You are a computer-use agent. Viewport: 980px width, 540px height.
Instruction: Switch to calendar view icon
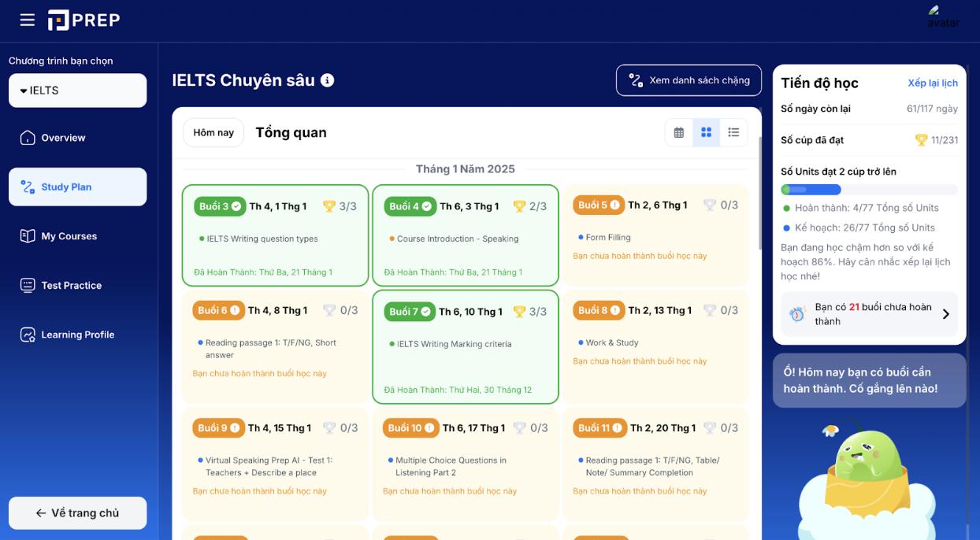678,132
